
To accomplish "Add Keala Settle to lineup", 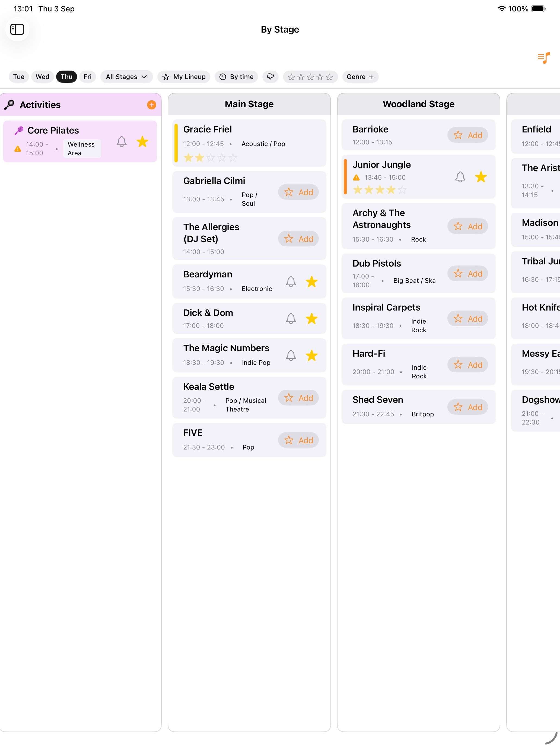I will tap(298, 398).
